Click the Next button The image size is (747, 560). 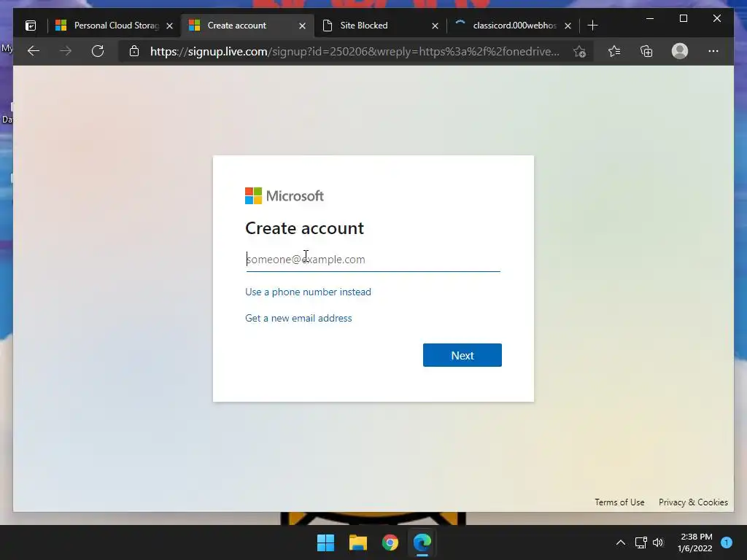coord(462,355)
